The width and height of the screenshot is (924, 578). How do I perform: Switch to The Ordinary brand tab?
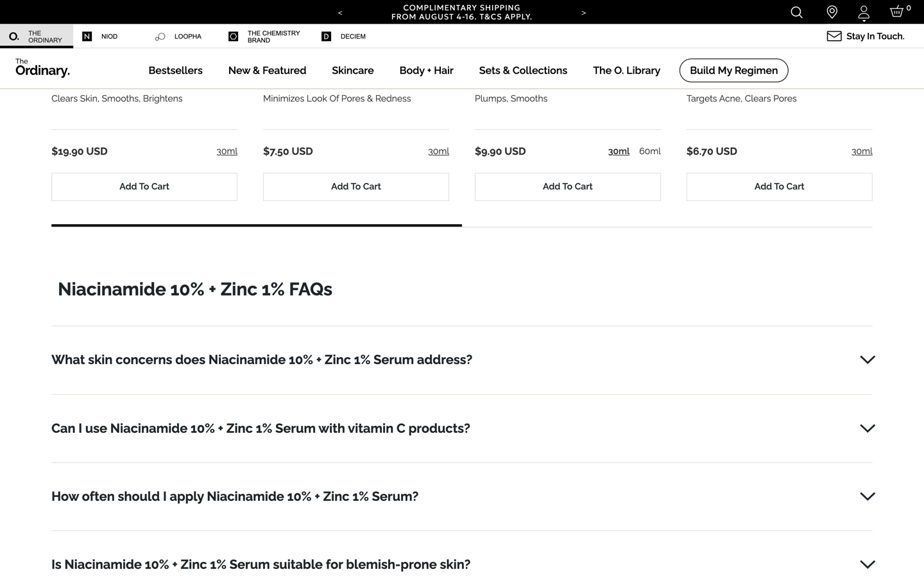tap(37, 37)
